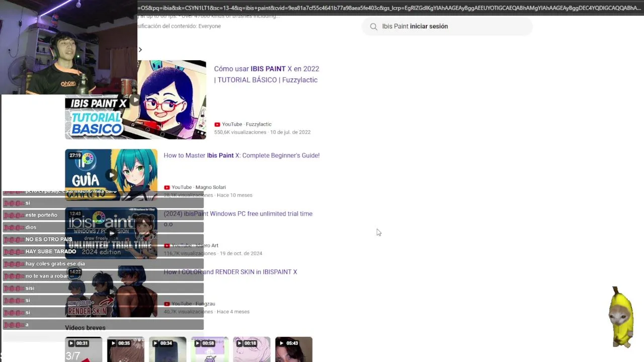
Task: Click the '27:19' duration badge
Action: tap(75, 156)
